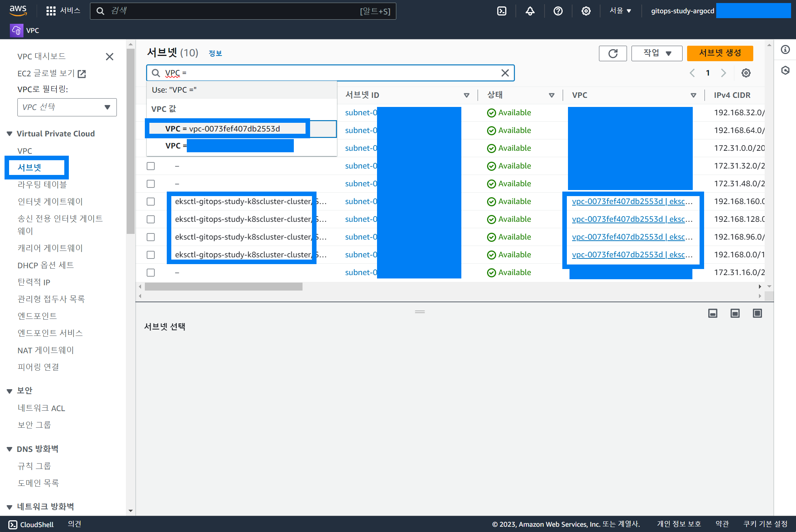Screen dimensions: 796x532
Task: Maximize the bottom details split panel
Action: 757,313
